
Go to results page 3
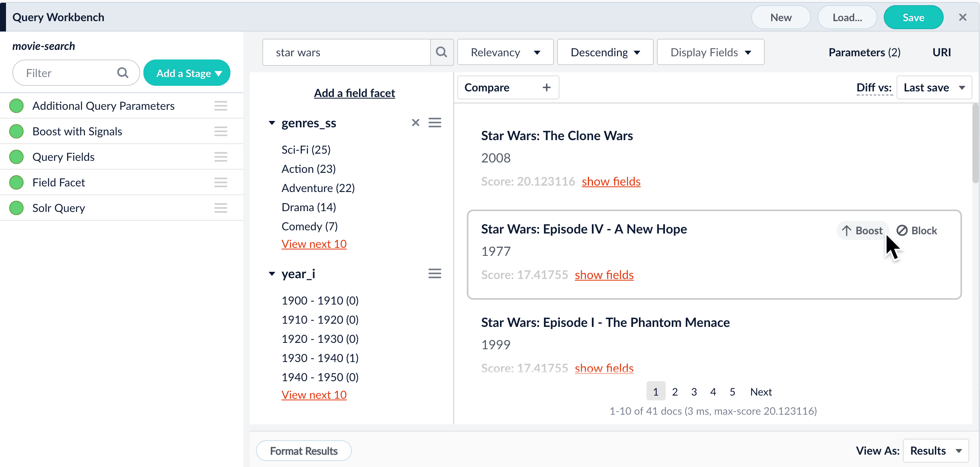(694, 392)
